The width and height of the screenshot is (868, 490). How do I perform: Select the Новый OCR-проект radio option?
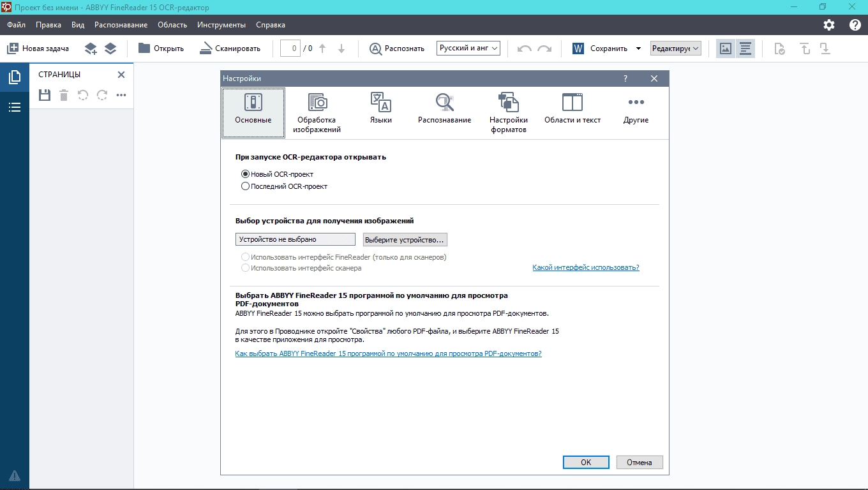pyautogui.click(x=278, y=174)
